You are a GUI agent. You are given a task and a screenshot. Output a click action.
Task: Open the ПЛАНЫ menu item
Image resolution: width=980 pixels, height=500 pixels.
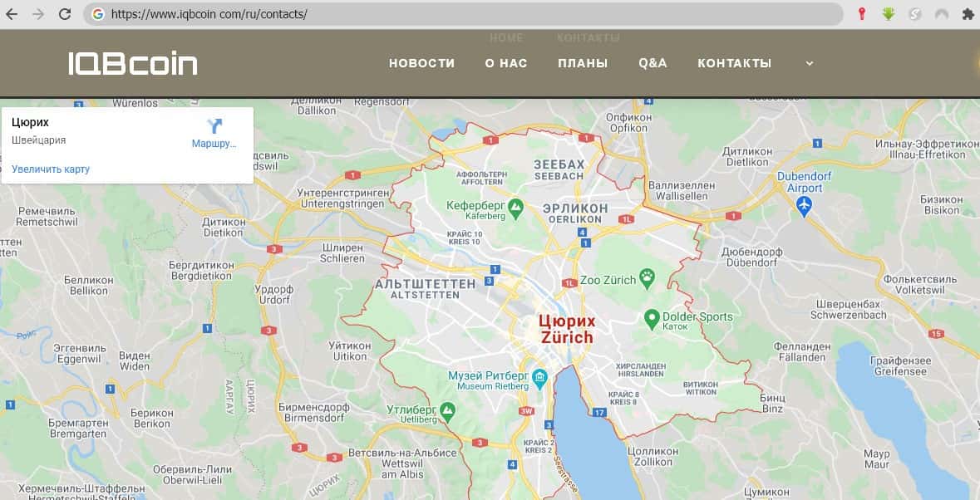(584, 63)
